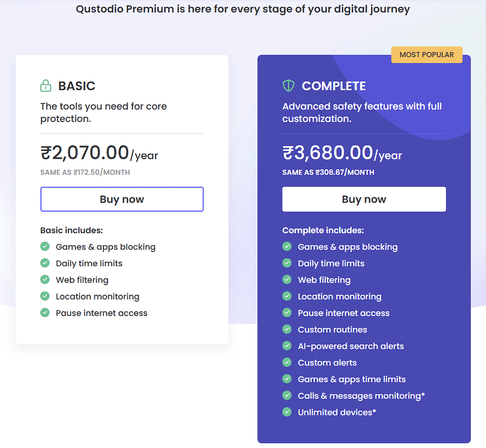The width and height of the screenshot is (486, 448).
Task: Click checkmark beside Basic Pause internet access
Action: (45, 313)
